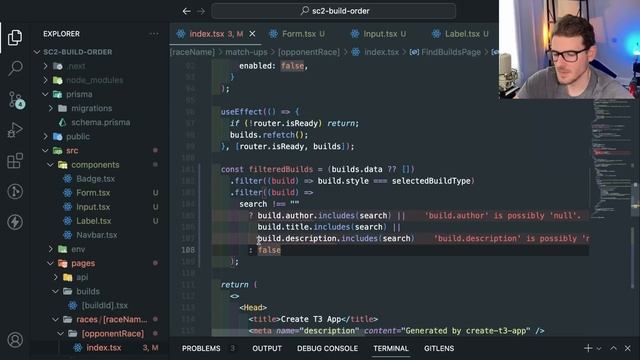
Task: Collapse the [opponentRace] folder
Action: pyautogui.click(x=112, y=333)
